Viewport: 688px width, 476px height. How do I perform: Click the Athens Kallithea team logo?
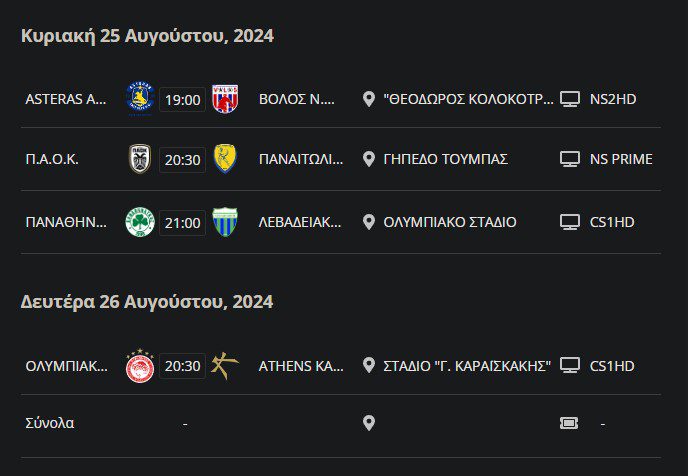click(225, 366)
